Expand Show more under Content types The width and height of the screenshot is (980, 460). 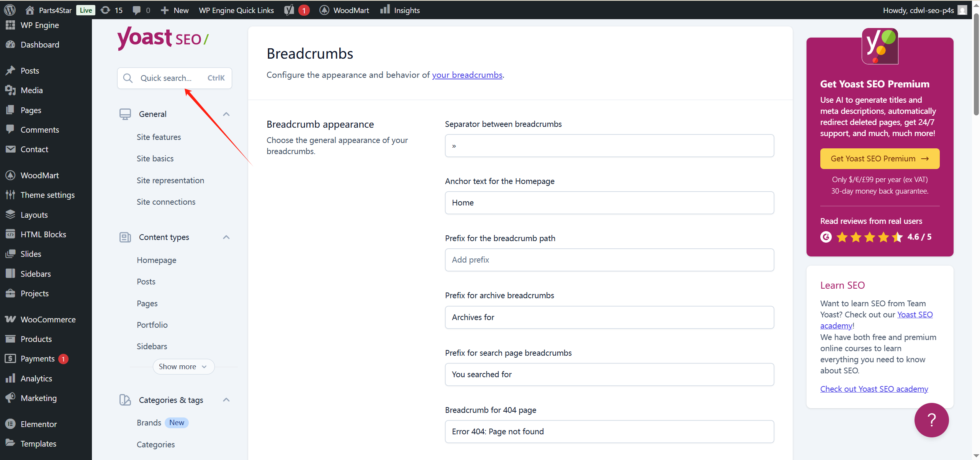(x=183, y=367)
